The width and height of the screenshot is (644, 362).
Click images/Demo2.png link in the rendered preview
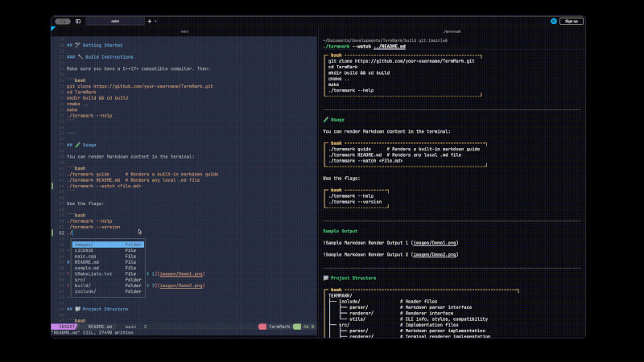click(x=435, y=254)
